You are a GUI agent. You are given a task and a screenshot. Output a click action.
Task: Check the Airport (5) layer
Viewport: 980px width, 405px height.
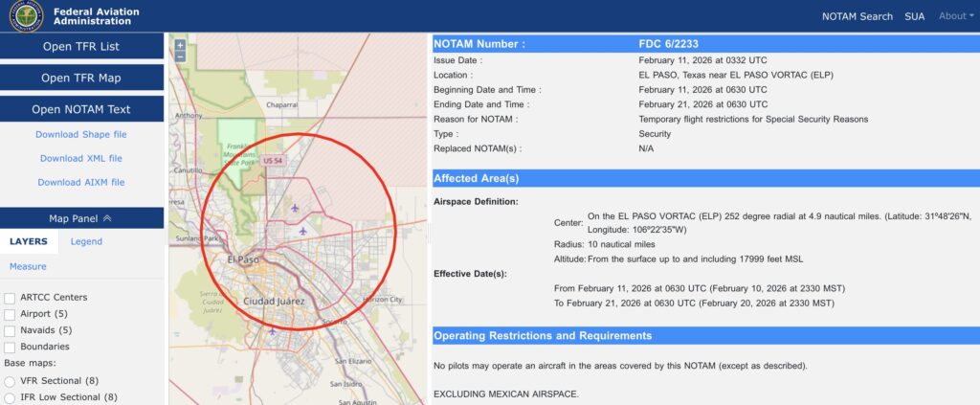[10, 314]
